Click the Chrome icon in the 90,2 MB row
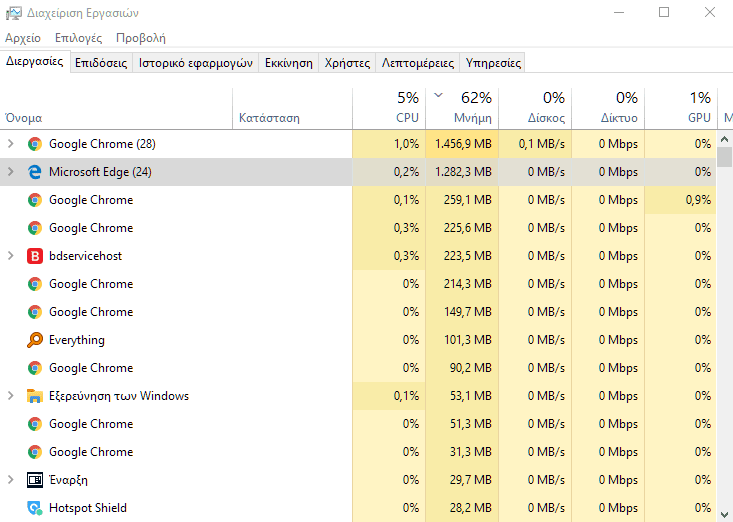 point(35,368)
